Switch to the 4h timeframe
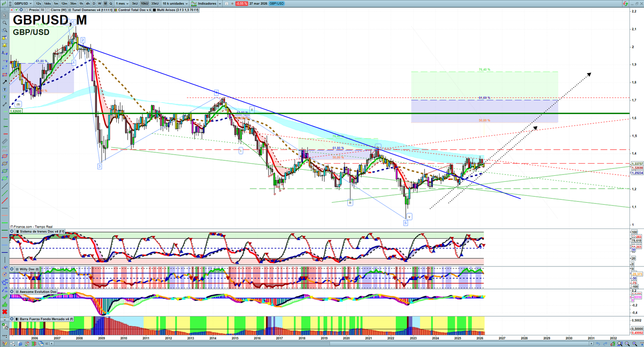 88,4
